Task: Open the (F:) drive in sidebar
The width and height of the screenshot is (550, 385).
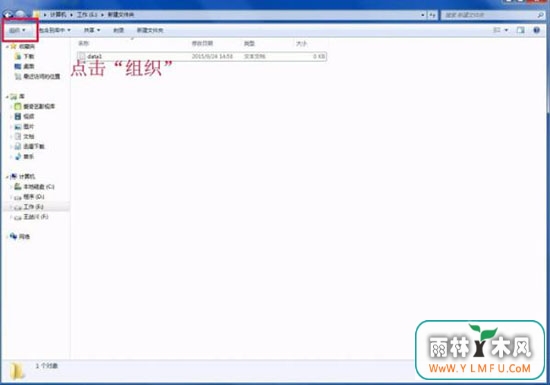Action: (35, 217)
